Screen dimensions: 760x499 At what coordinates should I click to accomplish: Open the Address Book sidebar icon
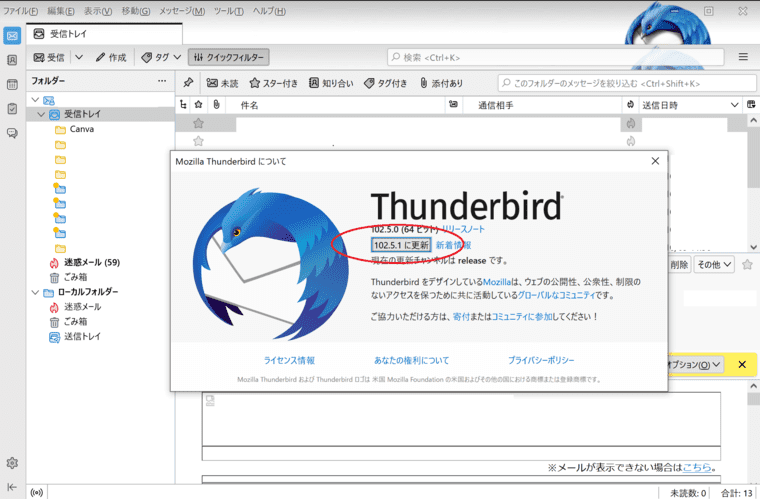(12, 60)
